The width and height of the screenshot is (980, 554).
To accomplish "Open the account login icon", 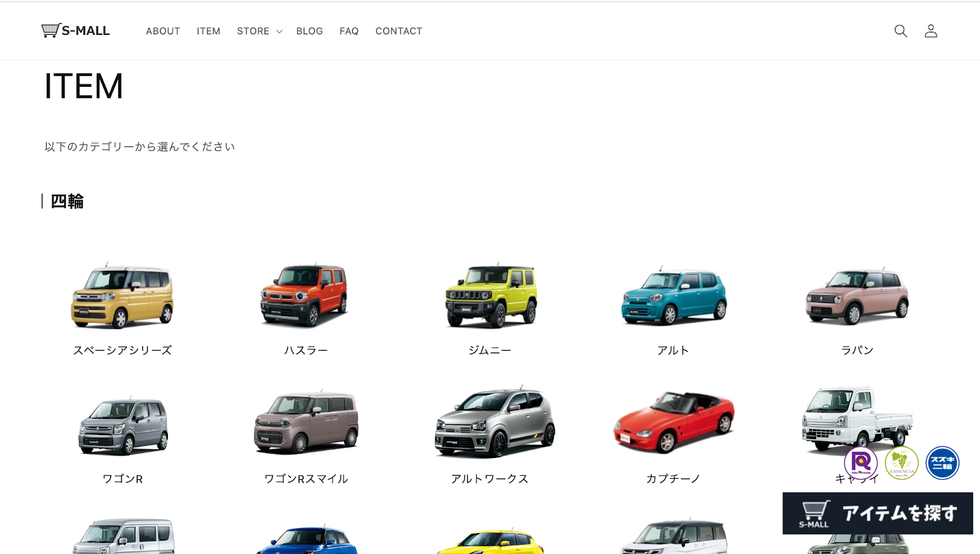I will 931,31.
